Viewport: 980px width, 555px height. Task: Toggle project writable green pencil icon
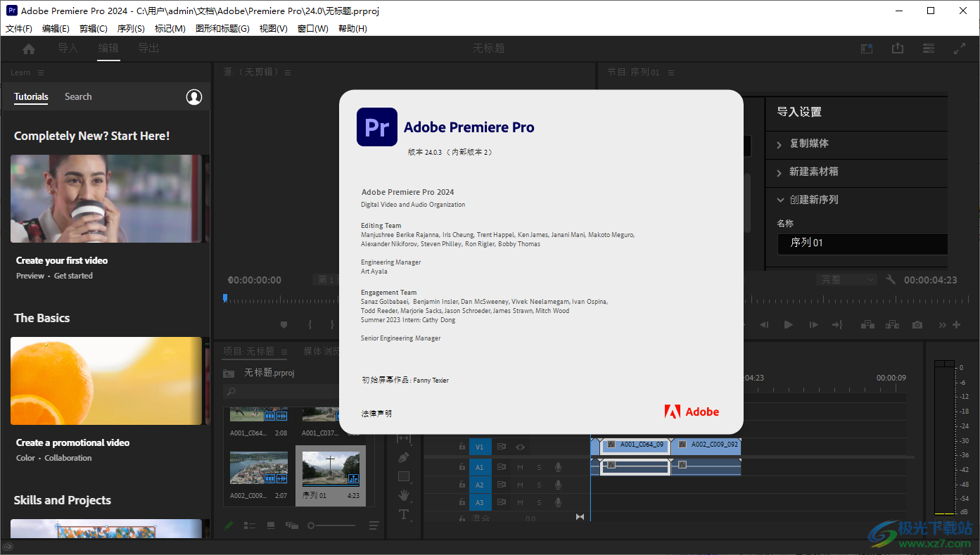coord(229,525)
